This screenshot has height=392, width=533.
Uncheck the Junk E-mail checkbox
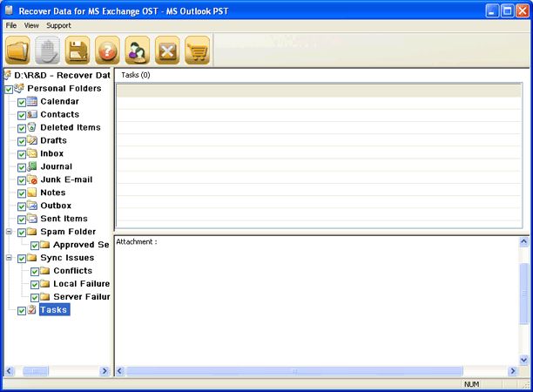(22, 180)
